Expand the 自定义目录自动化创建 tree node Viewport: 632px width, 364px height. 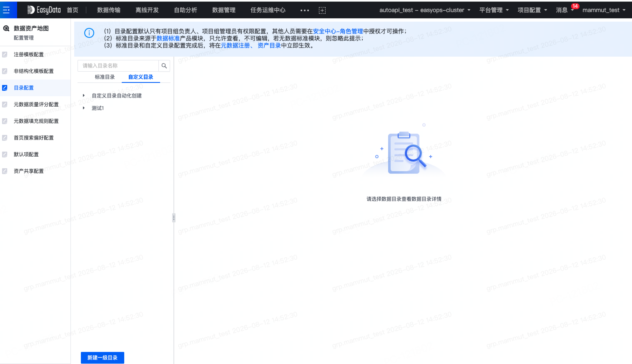[x=84, y=96]
